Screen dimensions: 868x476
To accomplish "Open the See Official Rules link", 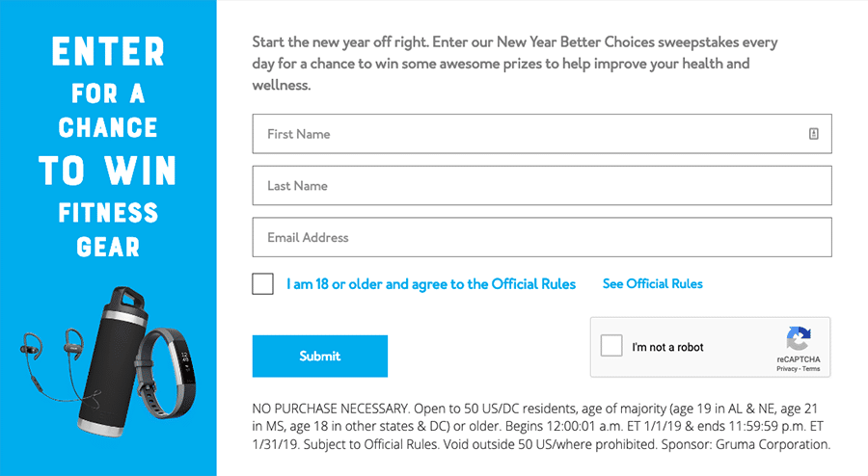I will (x=652, y=284).
